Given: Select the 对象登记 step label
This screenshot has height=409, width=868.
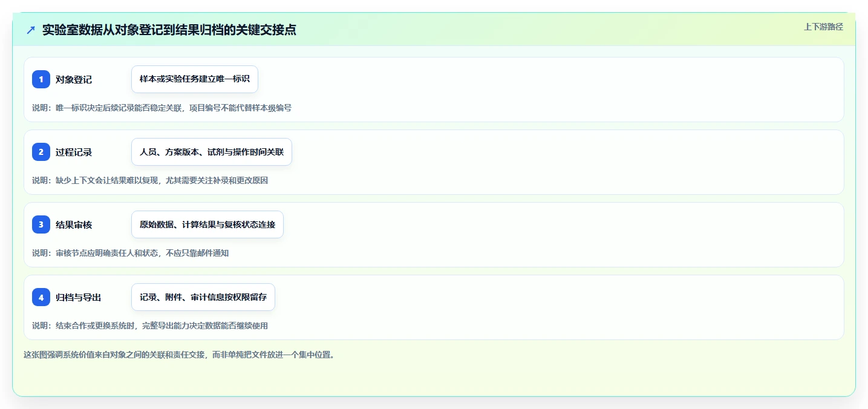Looking at the screenshot, I should pos(74,79).
